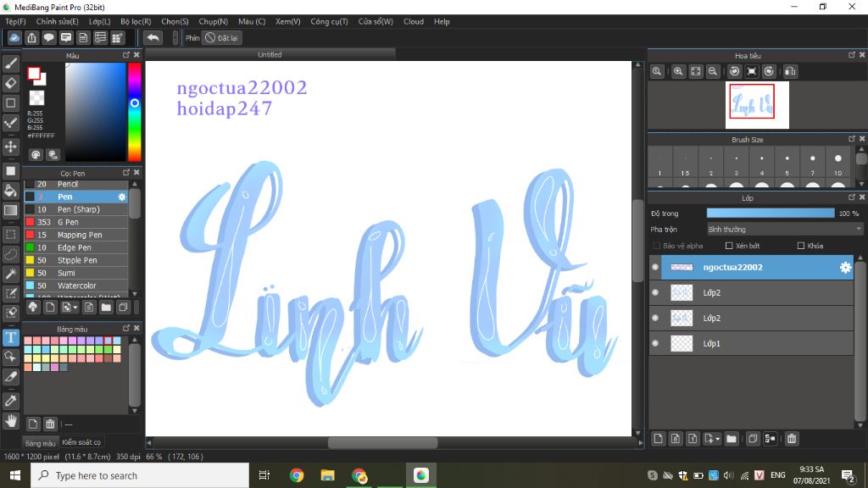Zoom out using Navigator magnifier minus
The image size is (868, 488).
coord(713,71)
